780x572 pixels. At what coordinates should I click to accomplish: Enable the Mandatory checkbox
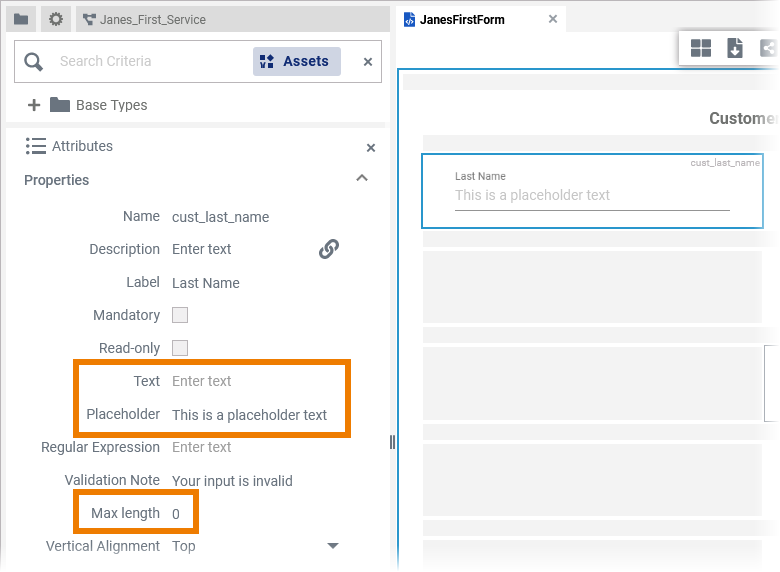pos(180,315)
